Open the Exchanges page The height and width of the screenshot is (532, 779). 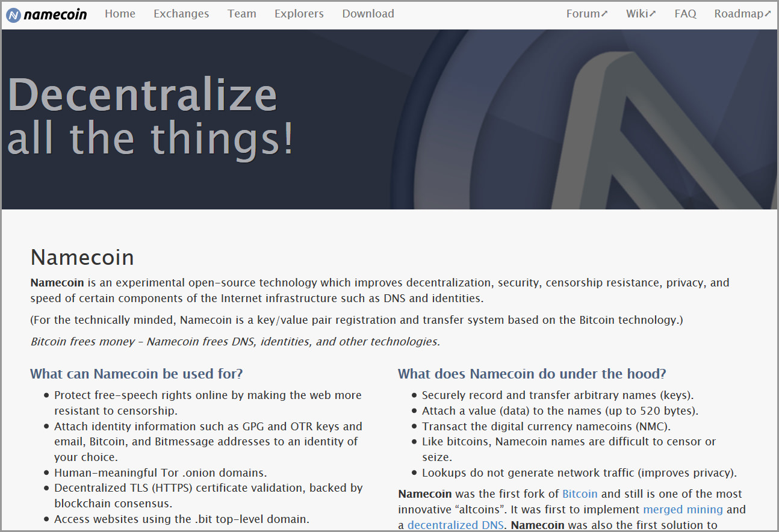tap(181, 14)
